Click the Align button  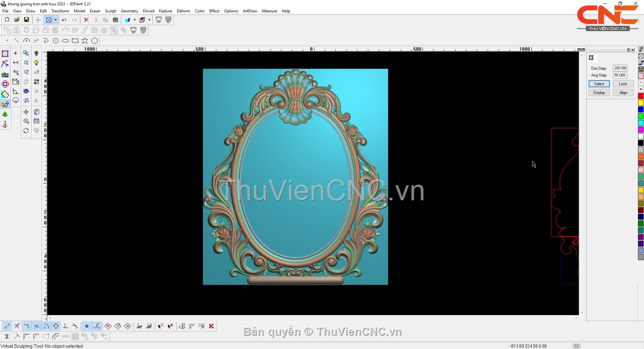(x=623, y=92)
